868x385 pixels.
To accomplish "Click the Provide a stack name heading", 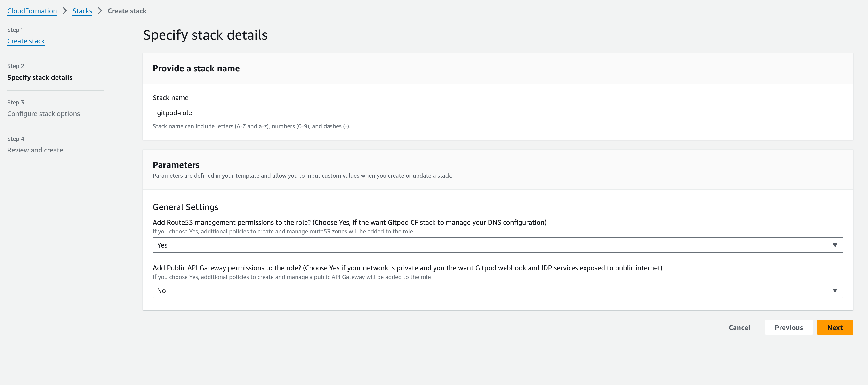I will click(196, 68).
